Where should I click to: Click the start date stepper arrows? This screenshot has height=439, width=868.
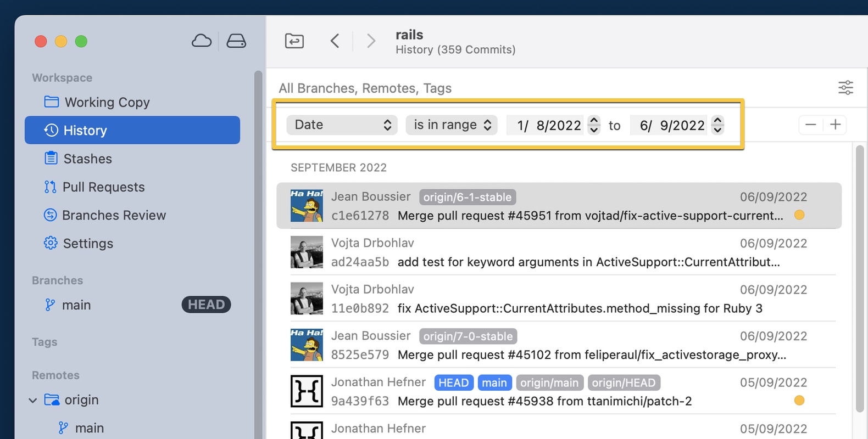594,125
